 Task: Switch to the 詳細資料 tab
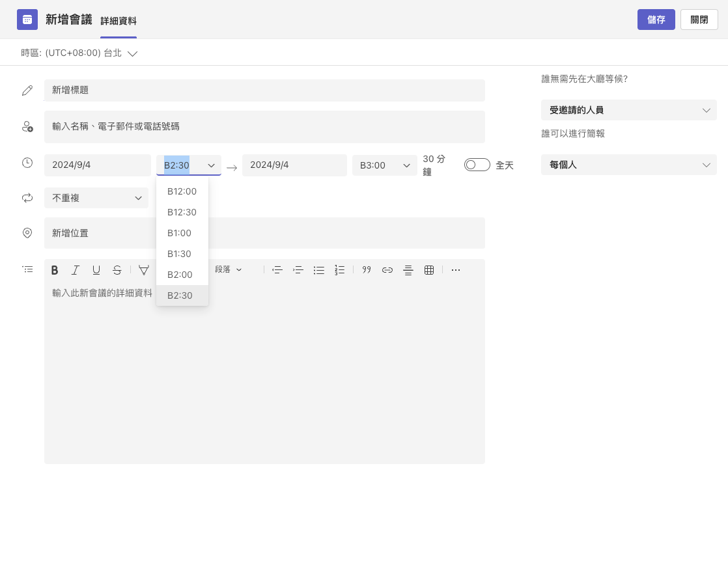(x=119, y=21)
